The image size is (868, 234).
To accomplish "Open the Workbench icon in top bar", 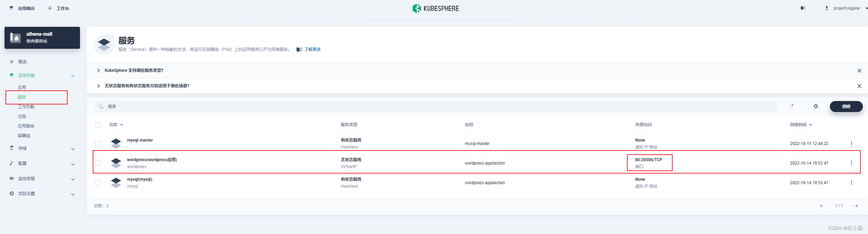I will coord(50,8).
